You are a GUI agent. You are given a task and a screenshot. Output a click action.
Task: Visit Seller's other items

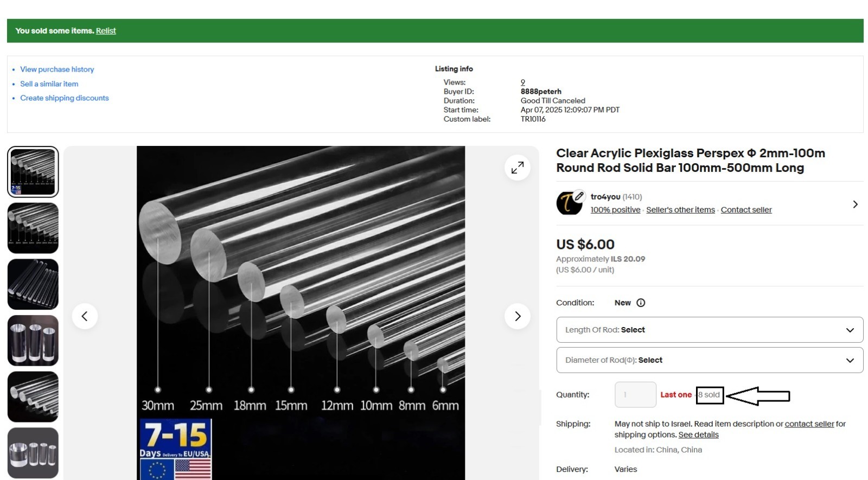[680, 210]
